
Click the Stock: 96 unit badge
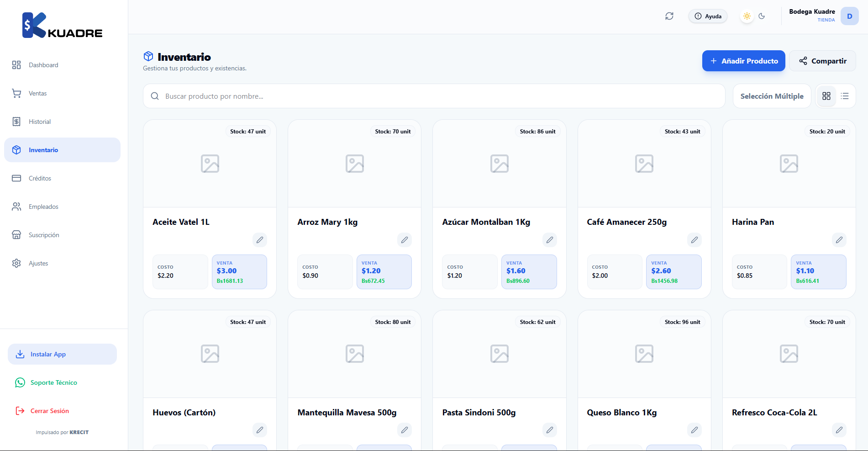(683, 322)
